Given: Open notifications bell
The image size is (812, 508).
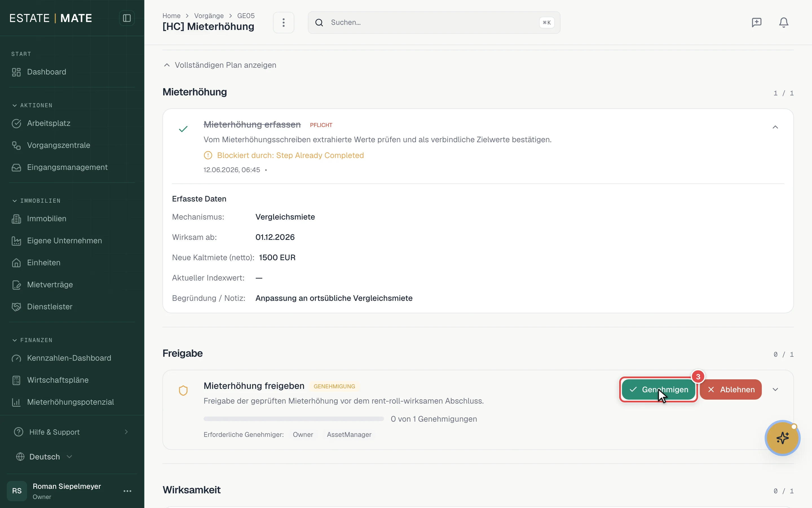Looking at the screenshot, I should click(784, 23).
